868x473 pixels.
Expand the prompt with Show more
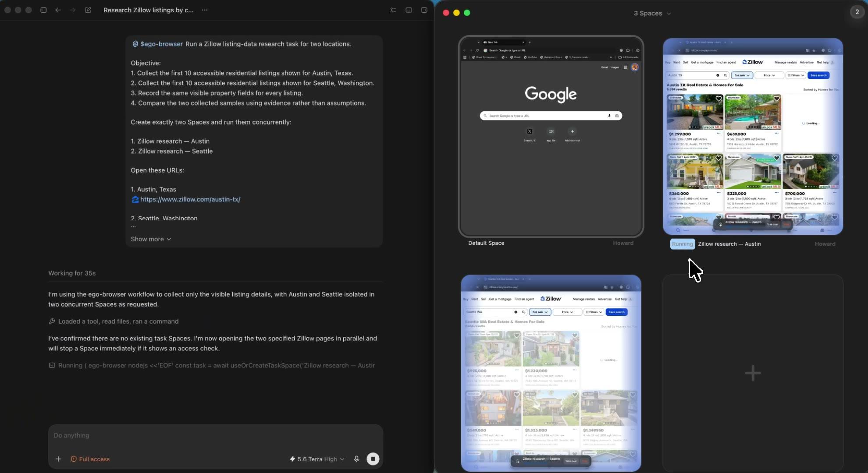[x=151, y=239]
